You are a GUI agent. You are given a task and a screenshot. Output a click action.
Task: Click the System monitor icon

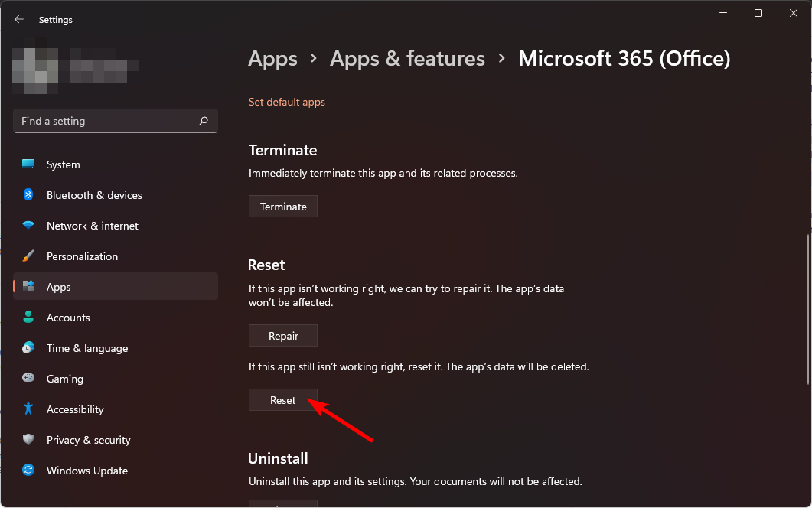(28, 164)
